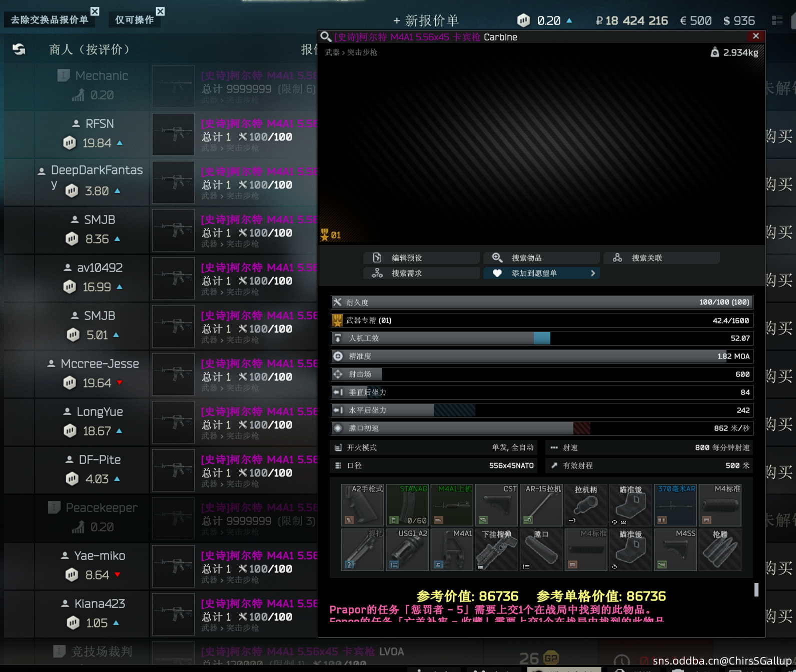Viewport: 796px width, 672px height.
Task: Click the magnifier icon in item window title
Action: 326,36
